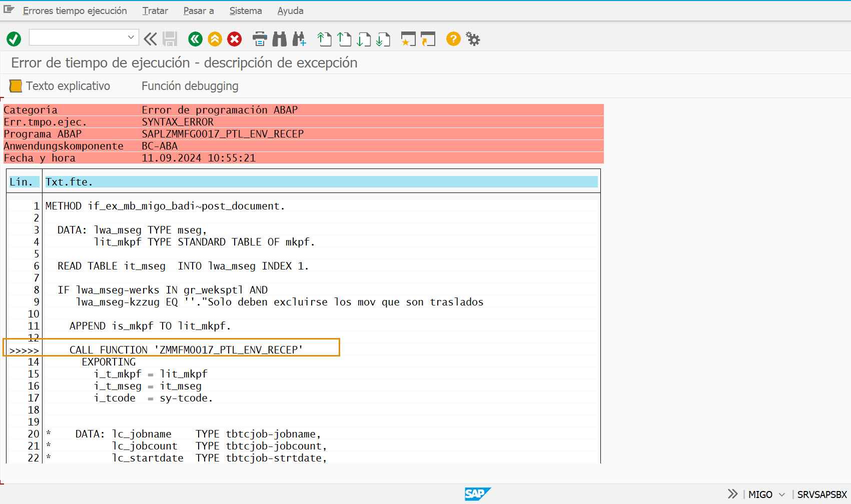The width and height of the screenshot is (851, 504).
Task: Open Help with the question mark icon
Action: pos(453,39)
